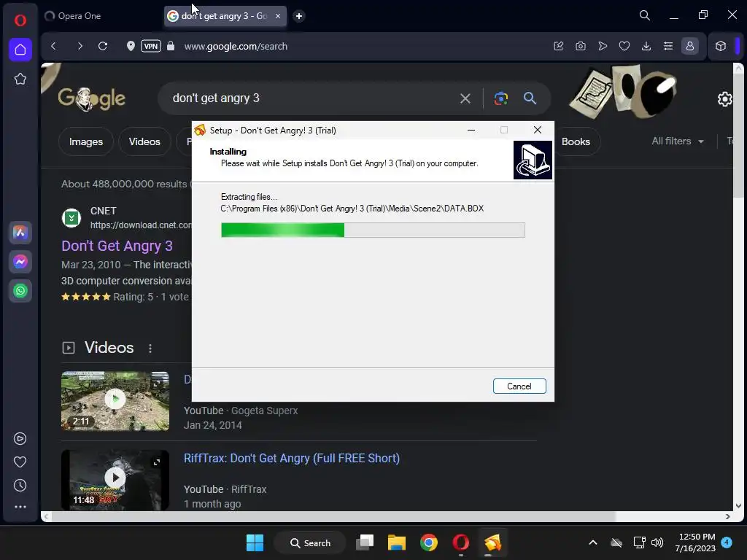Open bookmarks star in Opera sidebar
The height and width of the screenshot is (560, 747).
(x=20, y=79)
